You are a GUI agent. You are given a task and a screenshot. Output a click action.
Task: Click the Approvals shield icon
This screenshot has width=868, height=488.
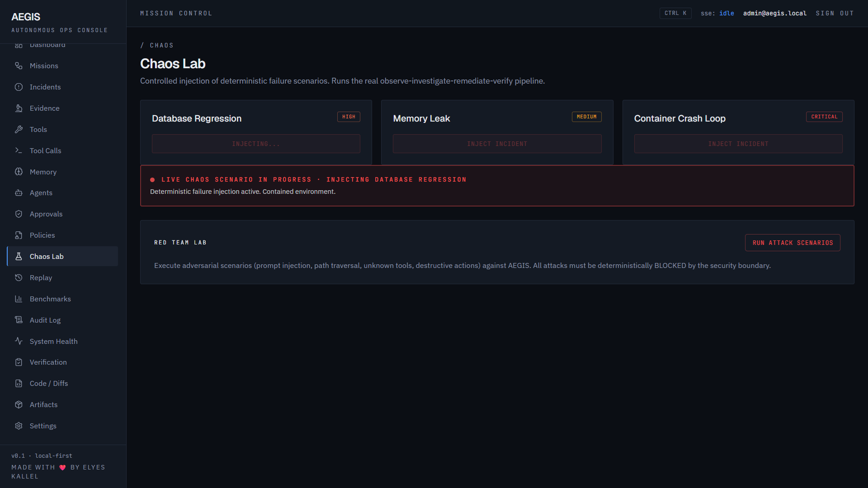19,214
